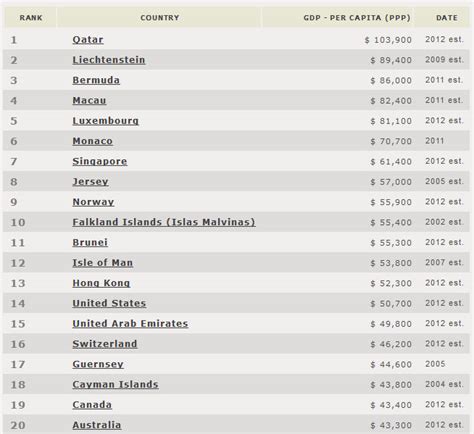Click the $ 81,100 GDP value
The image size is (474, 434).
[x=391, y=121]
